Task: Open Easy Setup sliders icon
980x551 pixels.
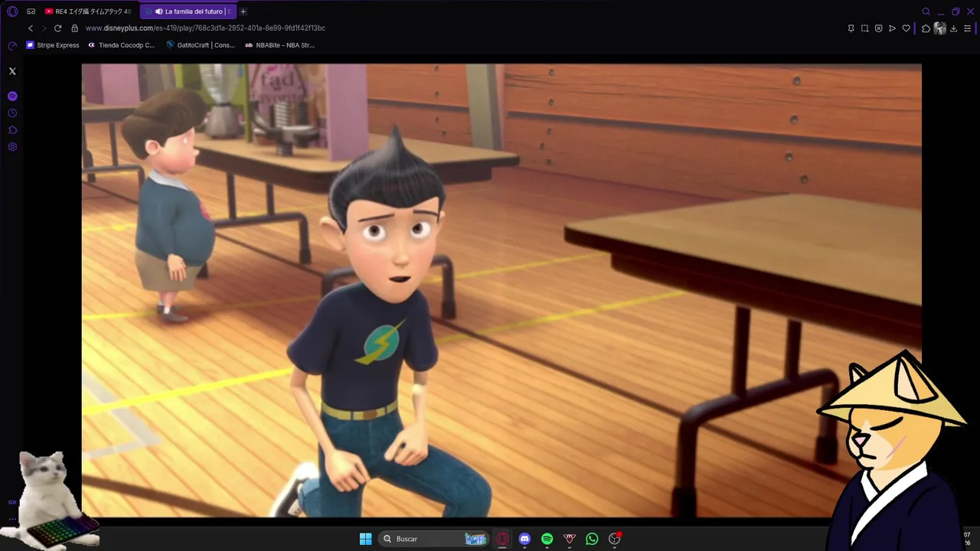Action: [x=968, y=28]
